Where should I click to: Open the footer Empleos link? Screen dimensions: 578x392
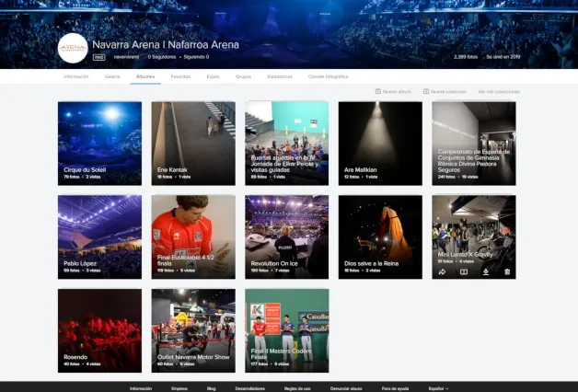[179, 388]
